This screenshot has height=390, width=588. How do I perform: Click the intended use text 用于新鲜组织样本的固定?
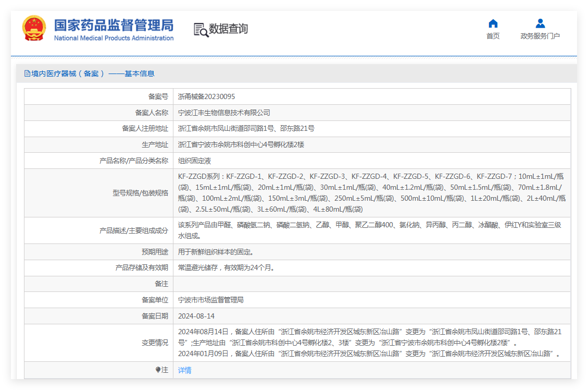(216, 252)
